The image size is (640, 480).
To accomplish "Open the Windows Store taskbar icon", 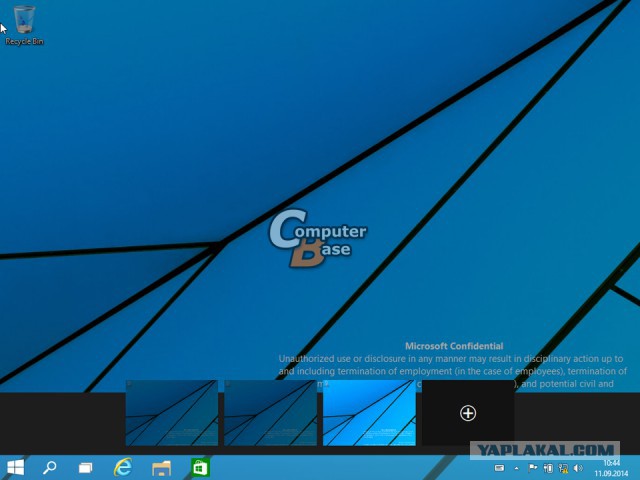I will [200, 467].
